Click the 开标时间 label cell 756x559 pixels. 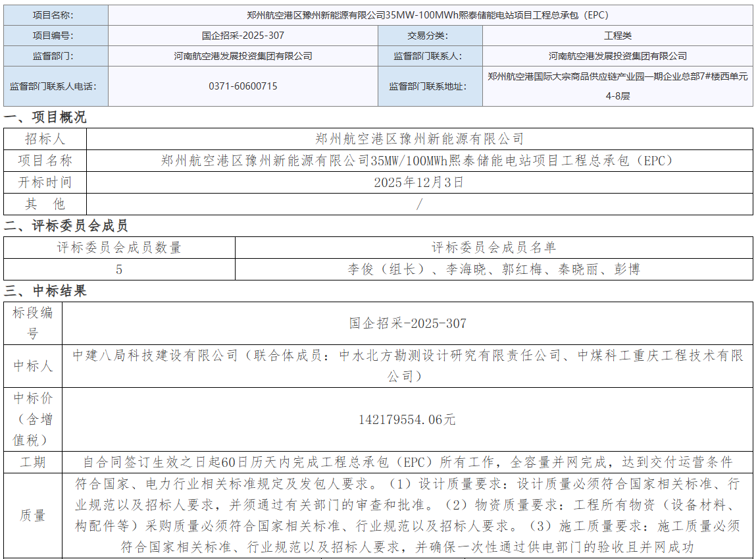coord(45,182)
